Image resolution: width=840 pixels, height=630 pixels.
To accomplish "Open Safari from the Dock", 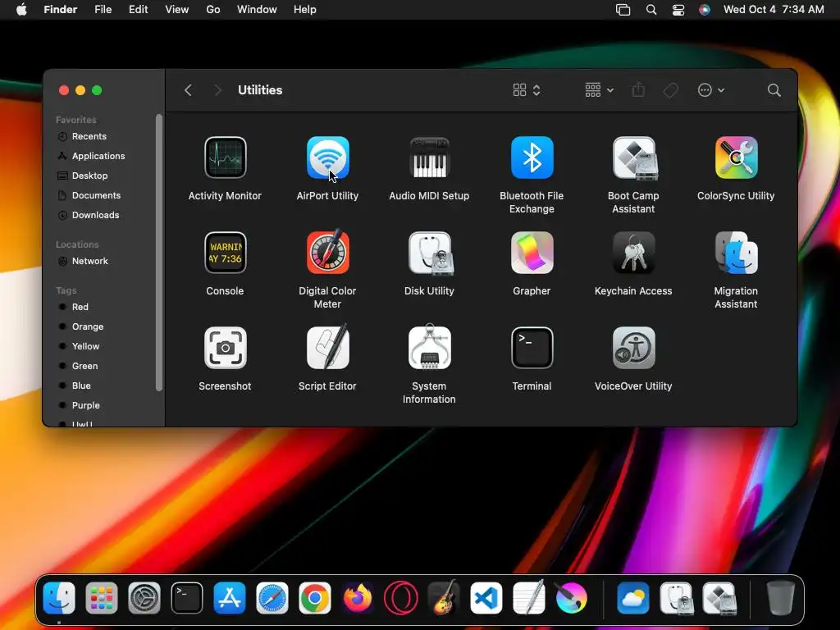I will click(272, 598).
